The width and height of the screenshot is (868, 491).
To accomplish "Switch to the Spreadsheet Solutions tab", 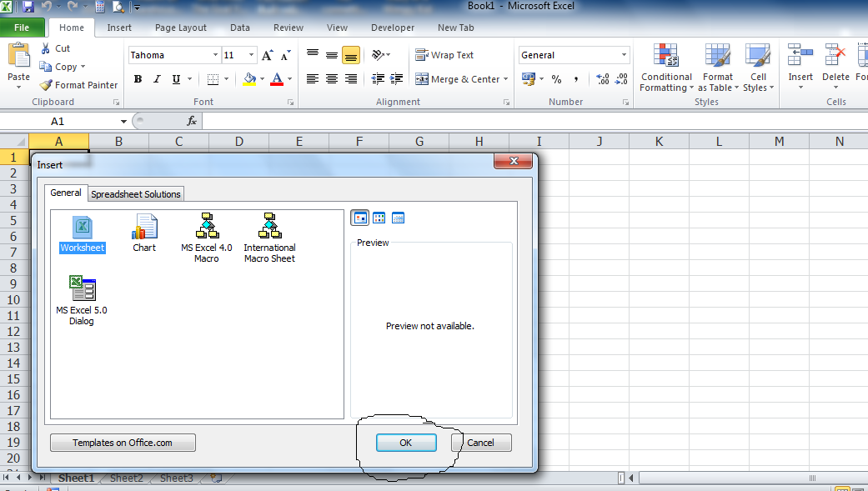I will coord(136,194).
